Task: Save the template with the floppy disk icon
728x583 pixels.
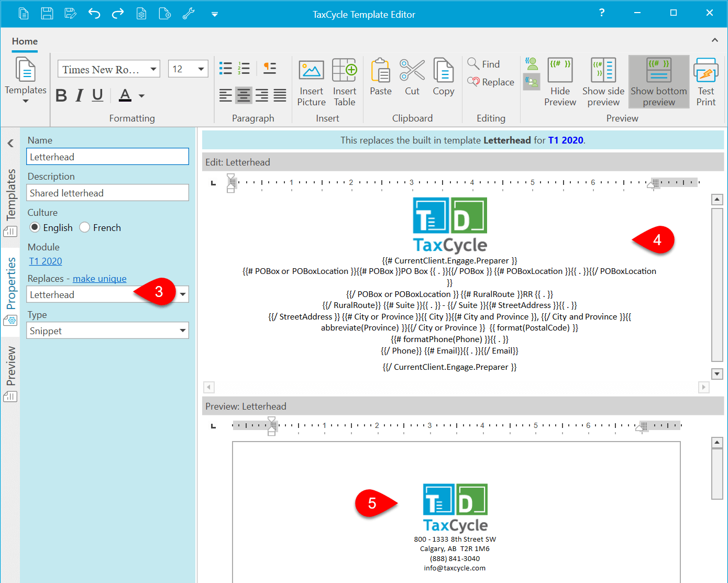Action: [47, 14]
